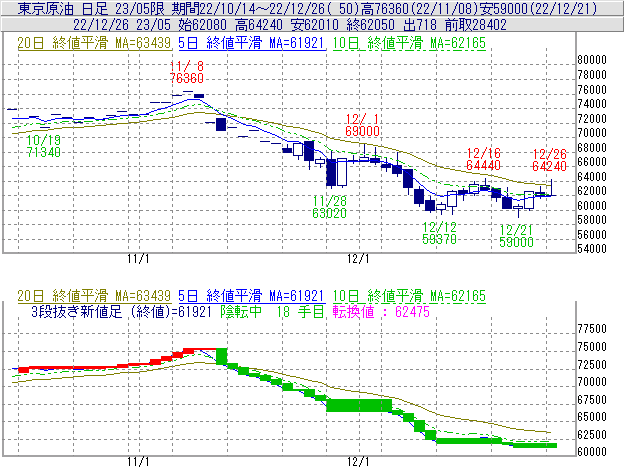Click the 12/12 59370 low label
This screenshot has height=475, width=624.
click(x=439, y=233)
